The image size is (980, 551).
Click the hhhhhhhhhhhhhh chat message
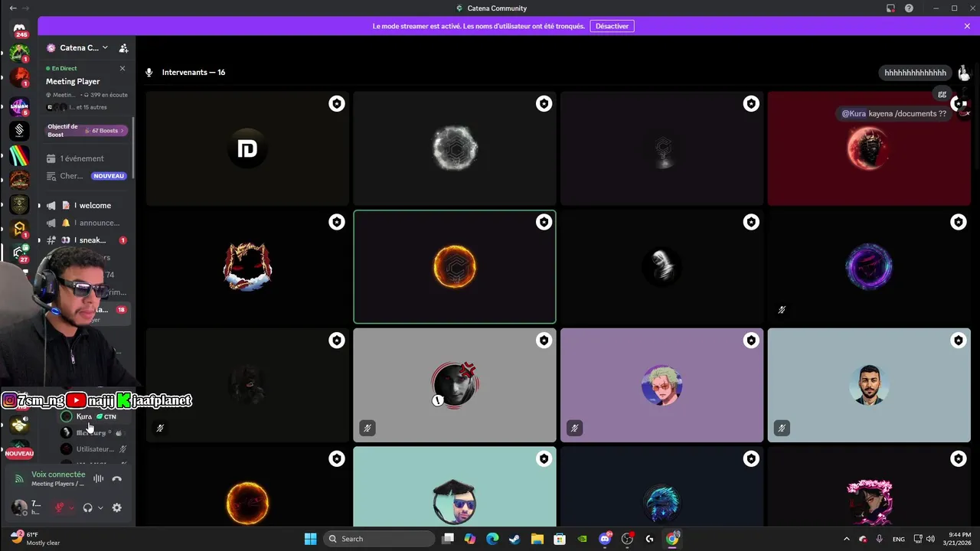click(x=915, y=73)
